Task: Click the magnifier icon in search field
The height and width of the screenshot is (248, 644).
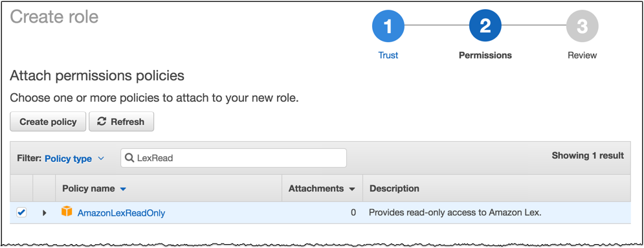Action: [129, 158]
